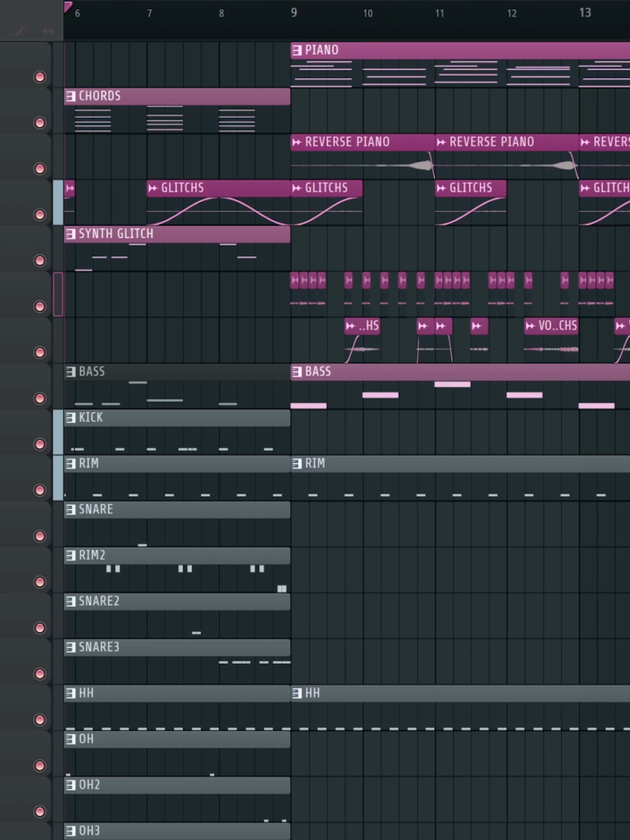Click the REVERSE PIANO clip icon at bar 11

click(441, 142)
